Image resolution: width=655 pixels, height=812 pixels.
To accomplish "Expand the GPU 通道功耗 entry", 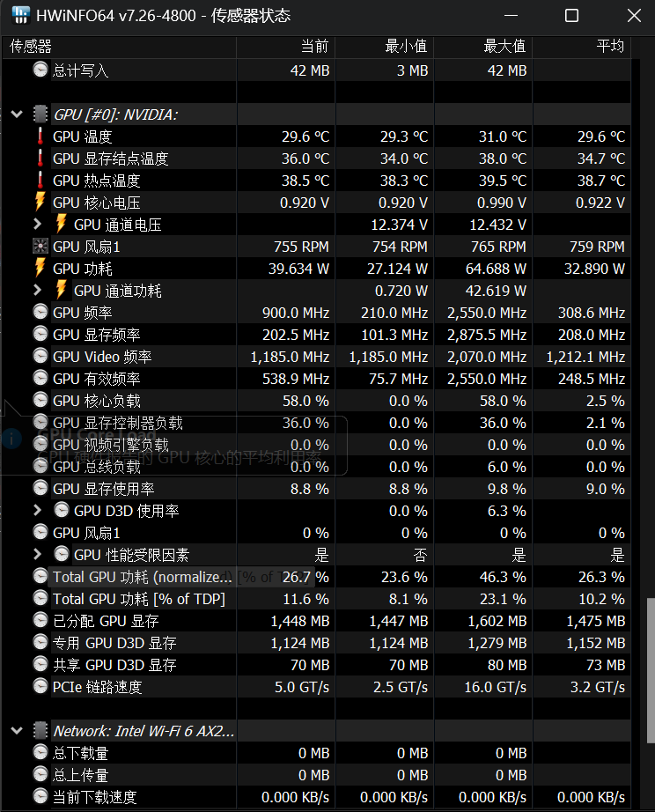I will point(36,291).
